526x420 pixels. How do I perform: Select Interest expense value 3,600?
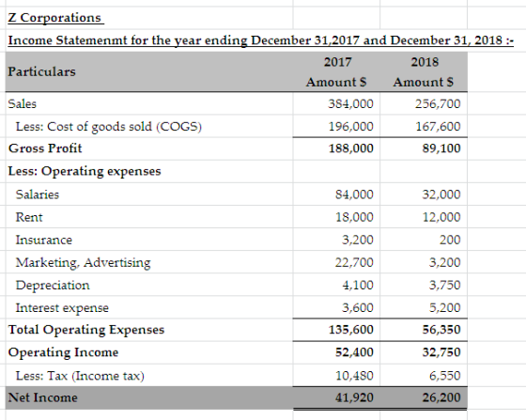[358, 307]
